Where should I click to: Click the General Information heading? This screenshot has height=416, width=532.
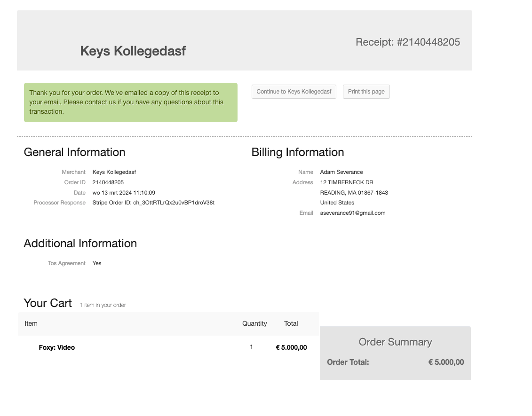click(75, 152)
